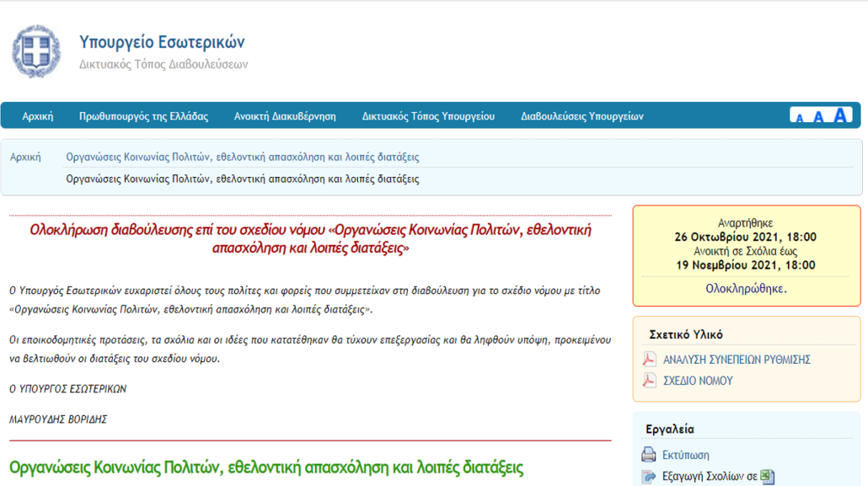
Task: Open the ΣΧΕΔΙΟ ΝΟΜΟΥ document link
Action: [698, 381]
